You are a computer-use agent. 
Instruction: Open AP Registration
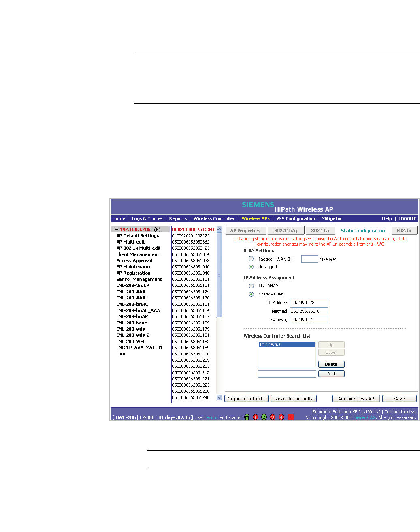click(133, 273)
